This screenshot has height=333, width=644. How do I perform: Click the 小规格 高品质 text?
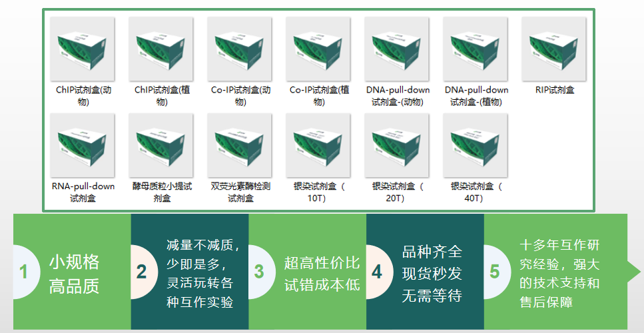click(x=75, y=274)
